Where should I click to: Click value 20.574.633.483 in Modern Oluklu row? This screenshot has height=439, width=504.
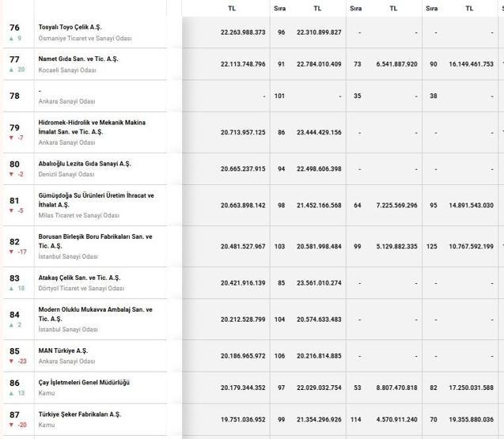pyautogui.click(x=319, y=320)
